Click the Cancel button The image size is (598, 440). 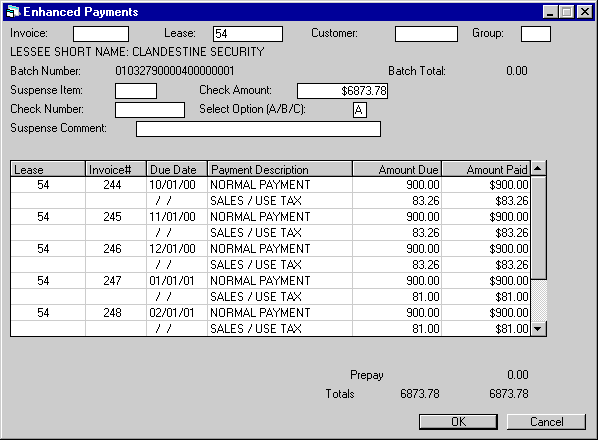pyautogui.click(x=546, y=422)
